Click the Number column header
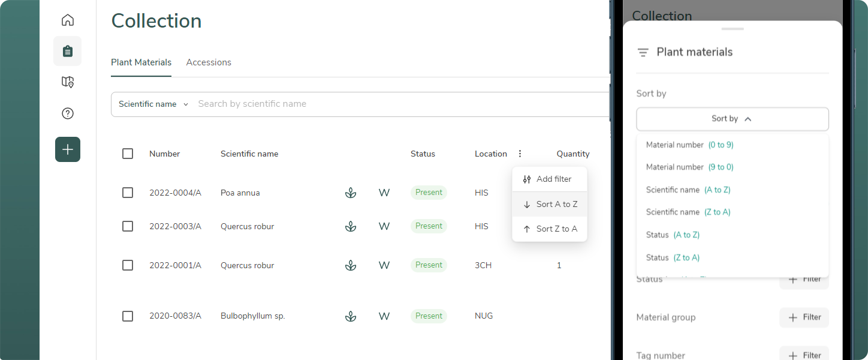 [165, 154]
